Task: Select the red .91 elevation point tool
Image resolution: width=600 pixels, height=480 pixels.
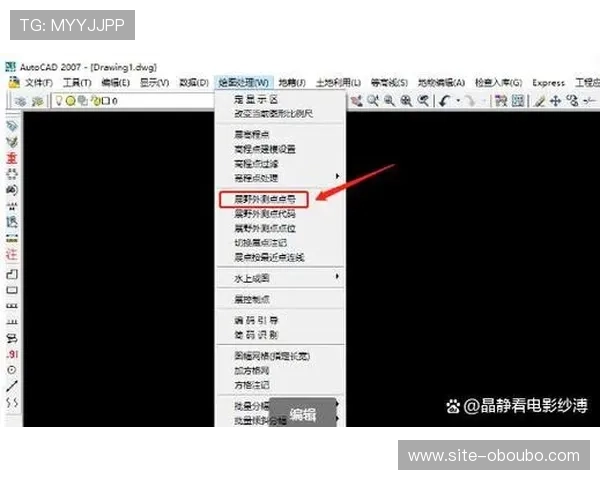Action: click(12, 354)
